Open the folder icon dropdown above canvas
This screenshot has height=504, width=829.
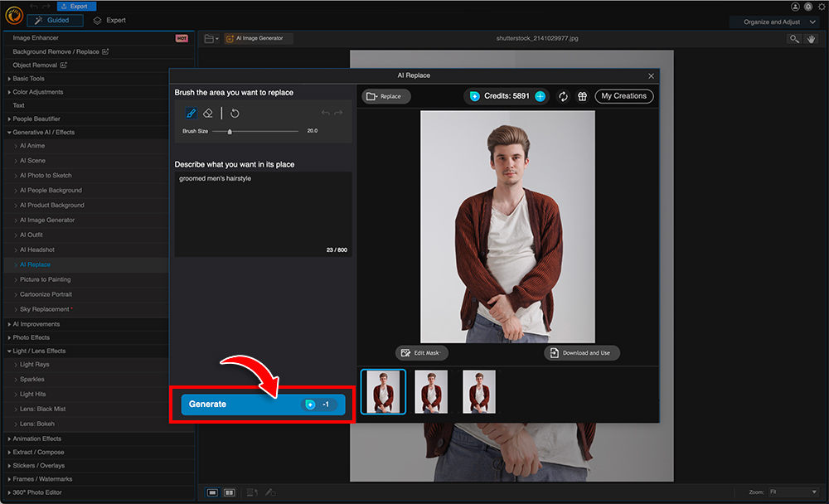211,39
